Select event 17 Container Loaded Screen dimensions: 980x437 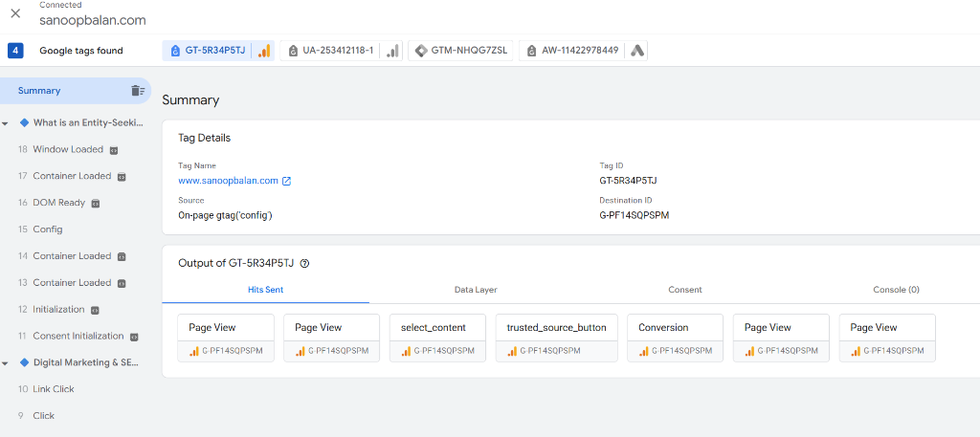click(x=73, y=176)
